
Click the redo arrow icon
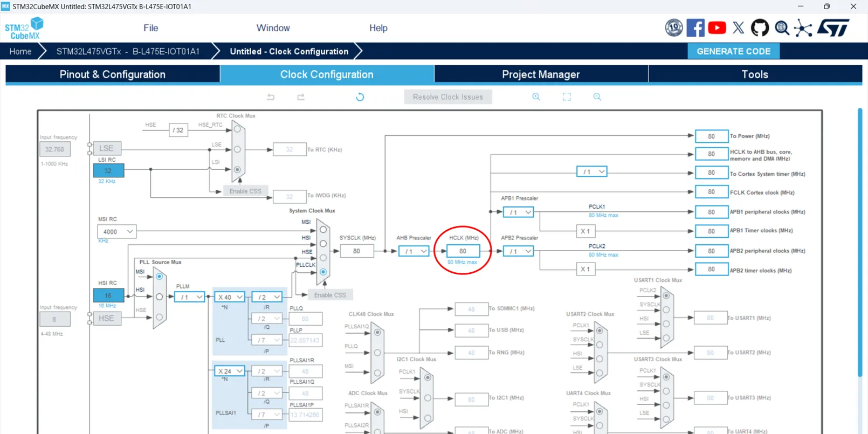[301, 97]
